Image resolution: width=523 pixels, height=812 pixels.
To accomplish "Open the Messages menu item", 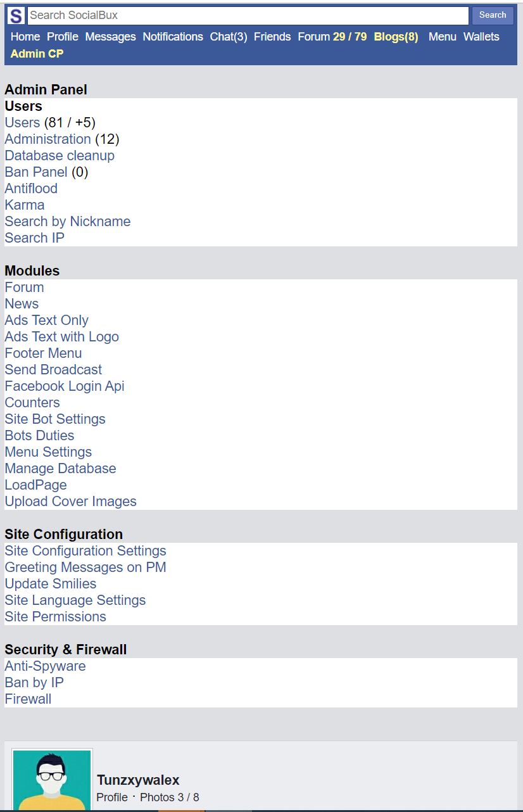I will (x=110, y=37).
